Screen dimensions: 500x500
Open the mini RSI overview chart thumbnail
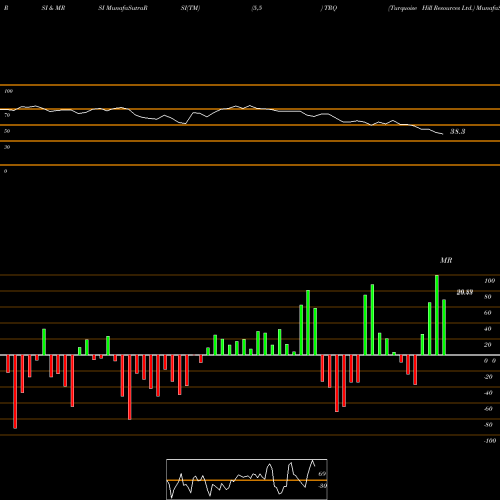pyautogui.click(x=247, y=479)
